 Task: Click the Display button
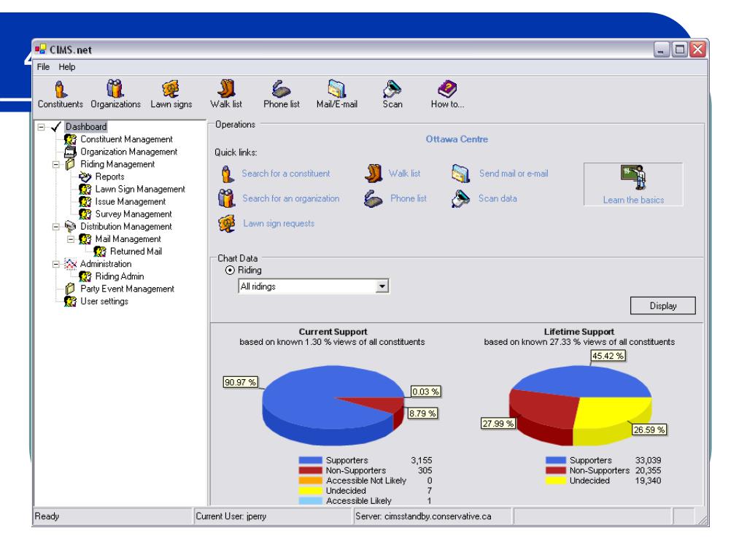tap(662, 306)
